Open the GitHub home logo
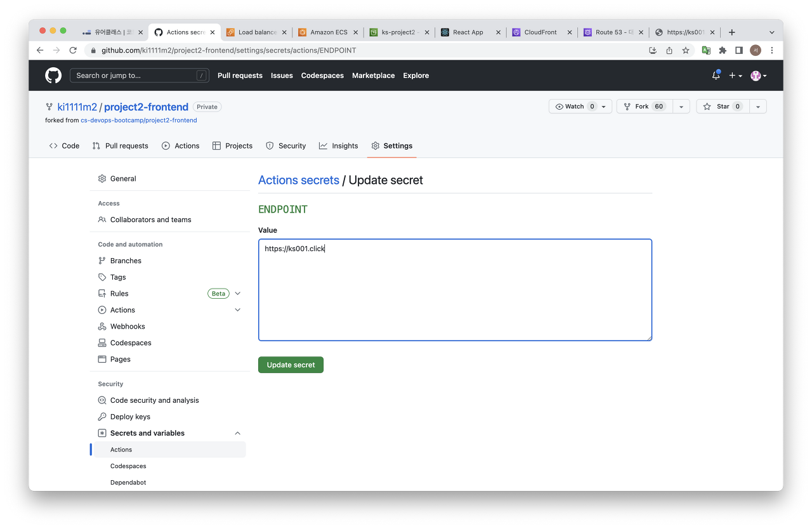 (x=53, y=75)
